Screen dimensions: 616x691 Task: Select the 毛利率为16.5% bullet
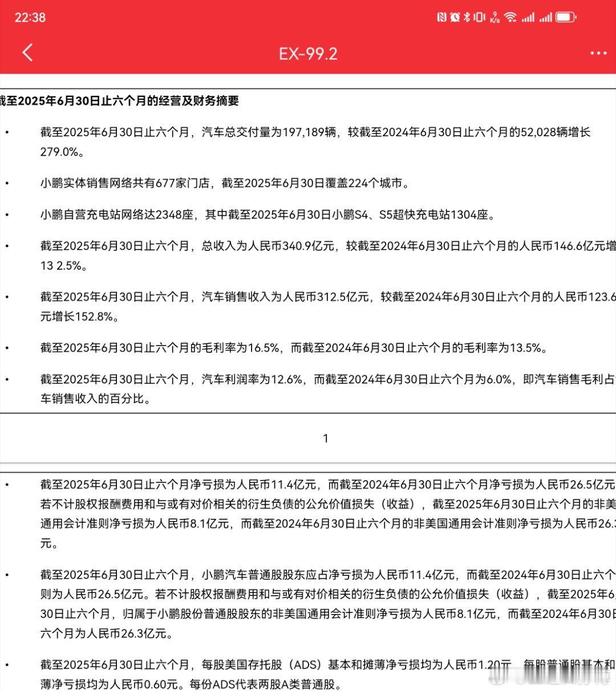[x=294, y=348]
